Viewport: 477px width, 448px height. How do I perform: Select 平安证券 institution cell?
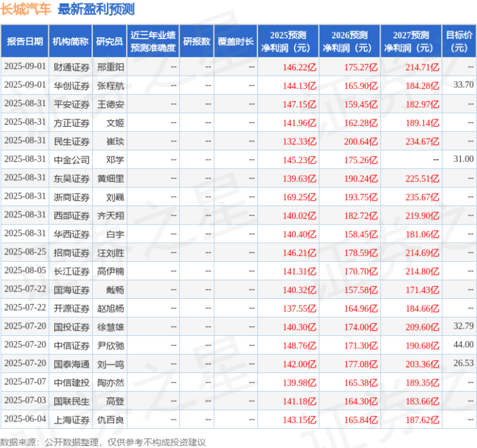pos(72,104)
